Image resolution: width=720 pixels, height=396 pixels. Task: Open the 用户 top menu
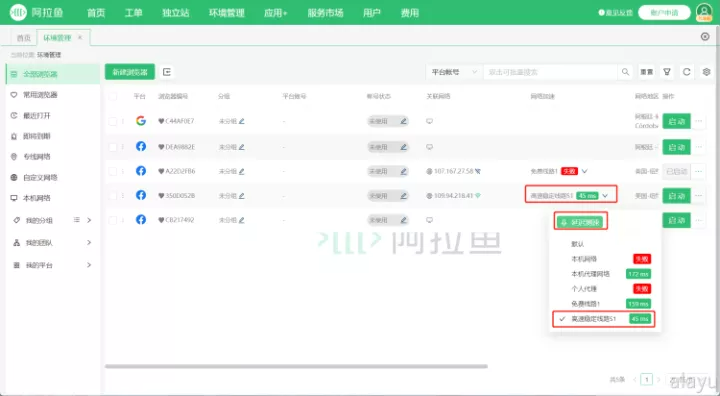pos(372,13)
